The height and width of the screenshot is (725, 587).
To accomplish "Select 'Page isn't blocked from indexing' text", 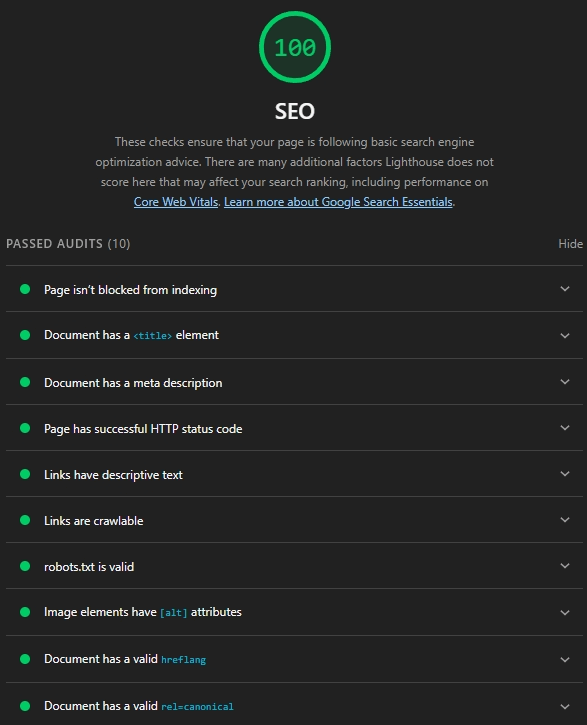I will pos(130,290).
